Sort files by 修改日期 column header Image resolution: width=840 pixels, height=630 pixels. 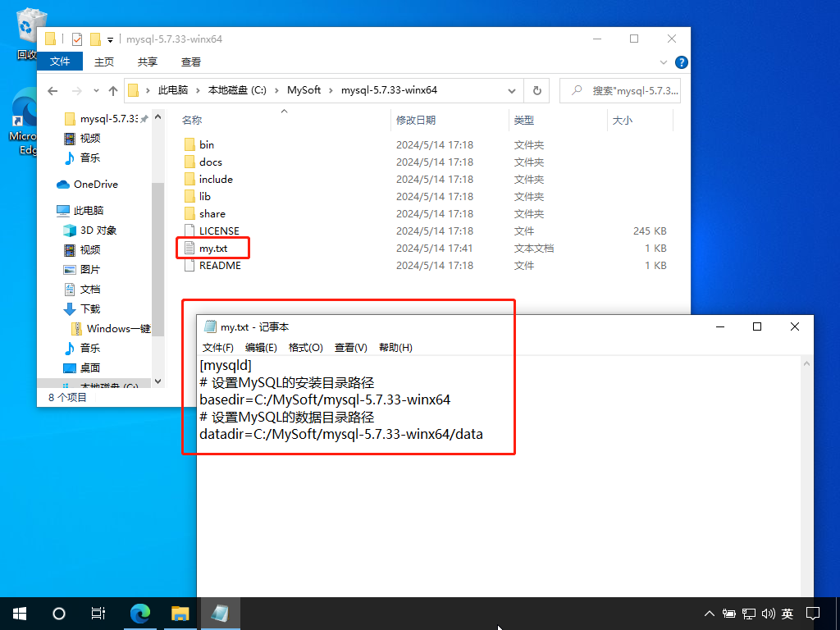416,120
